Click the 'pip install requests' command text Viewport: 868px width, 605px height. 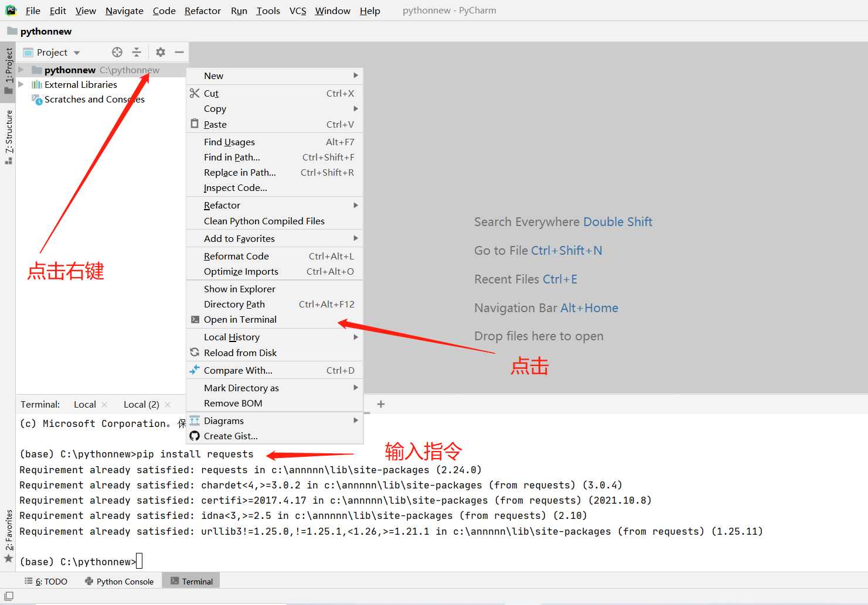pyautogui.click(x=195, y=454)
